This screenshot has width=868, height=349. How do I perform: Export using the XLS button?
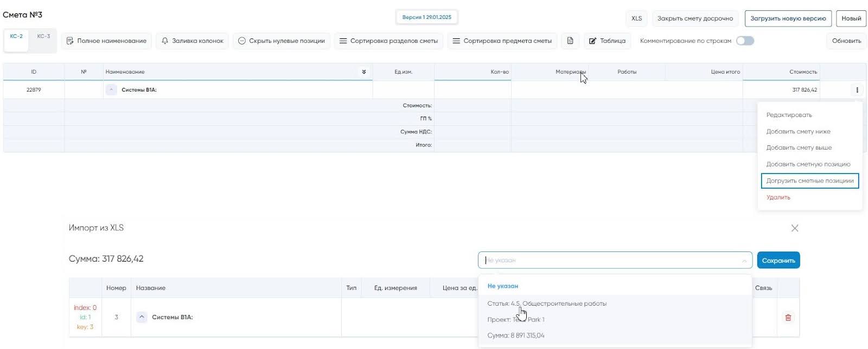[636, 18]
